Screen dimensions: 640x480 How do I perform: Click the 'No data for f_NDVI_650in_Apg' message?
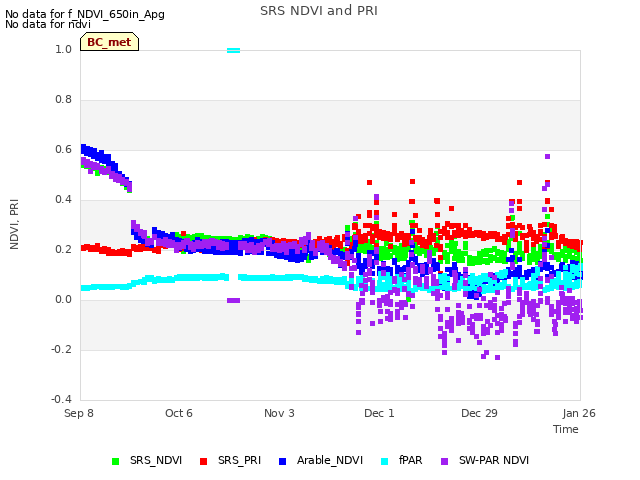coord(85,14)
